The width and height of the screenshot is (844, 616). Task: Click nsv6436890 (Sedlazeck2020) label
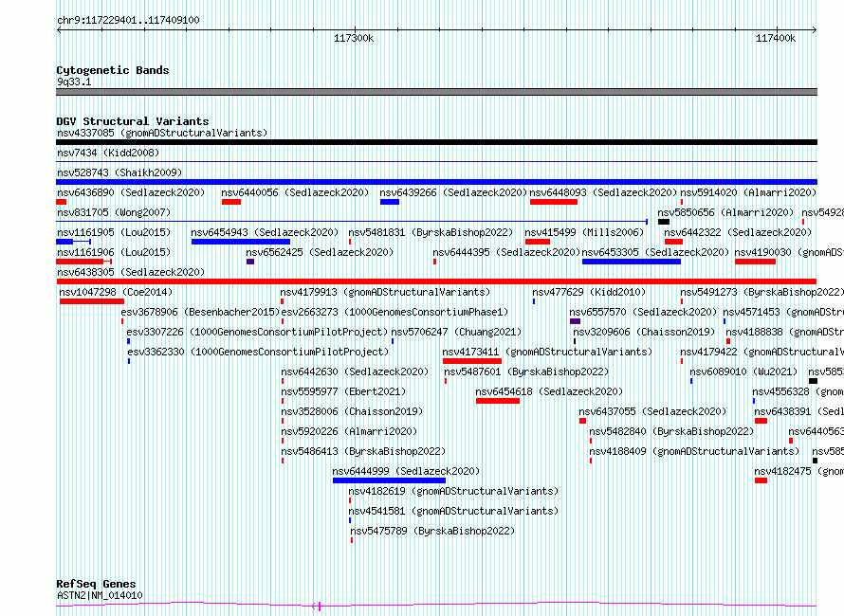[x=131, y=192]
